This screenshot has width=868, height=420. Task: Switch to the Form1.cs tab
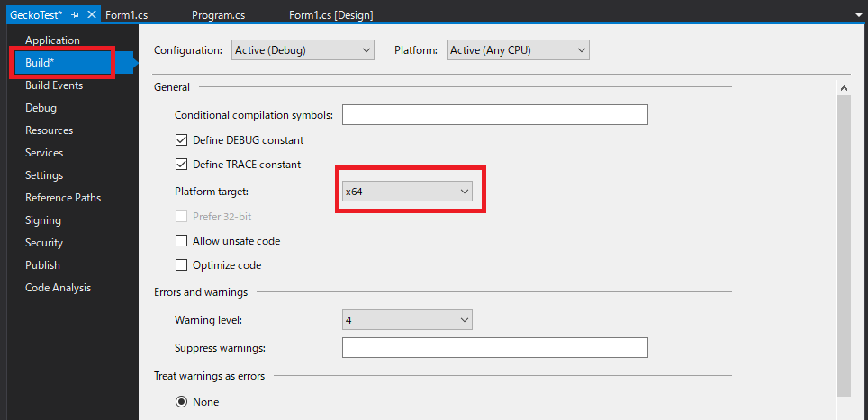[127, 15]
